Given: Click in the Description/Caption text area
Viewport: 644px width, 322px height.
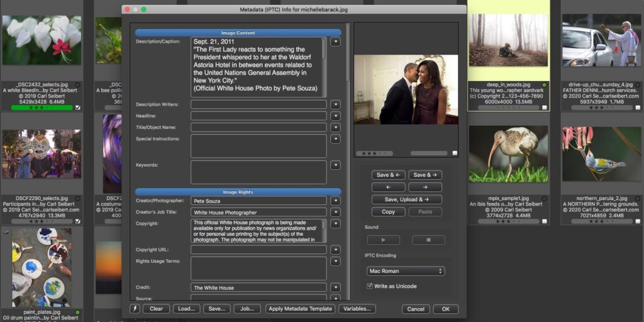Looking at the screenshot, I should tap(258, 67).
